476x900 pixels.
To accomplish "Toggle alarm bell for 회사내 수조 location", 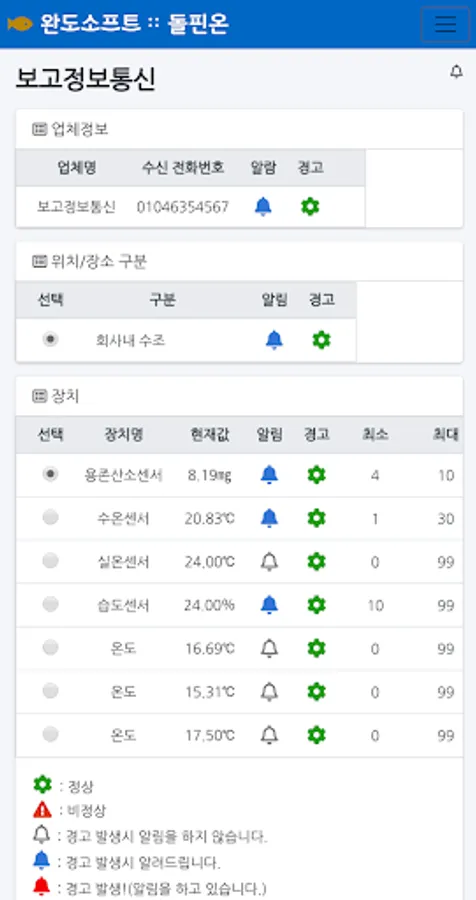I will pos(274,340).
